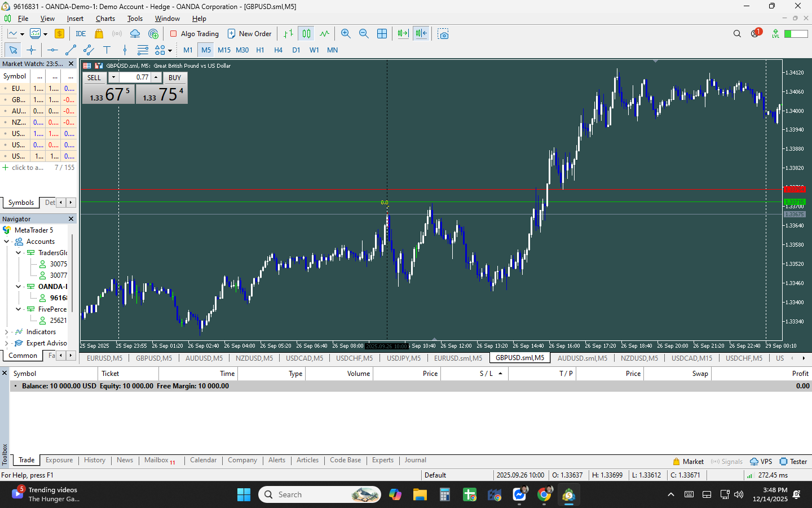Switch to the Symbols tab

pos(21,203)
